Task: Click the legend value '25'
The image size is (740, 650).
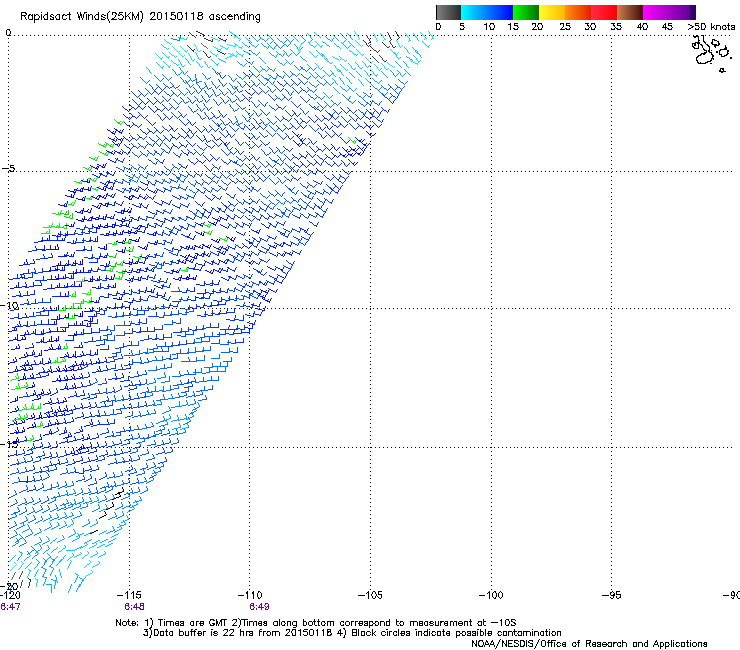Action: coord(565,26)
